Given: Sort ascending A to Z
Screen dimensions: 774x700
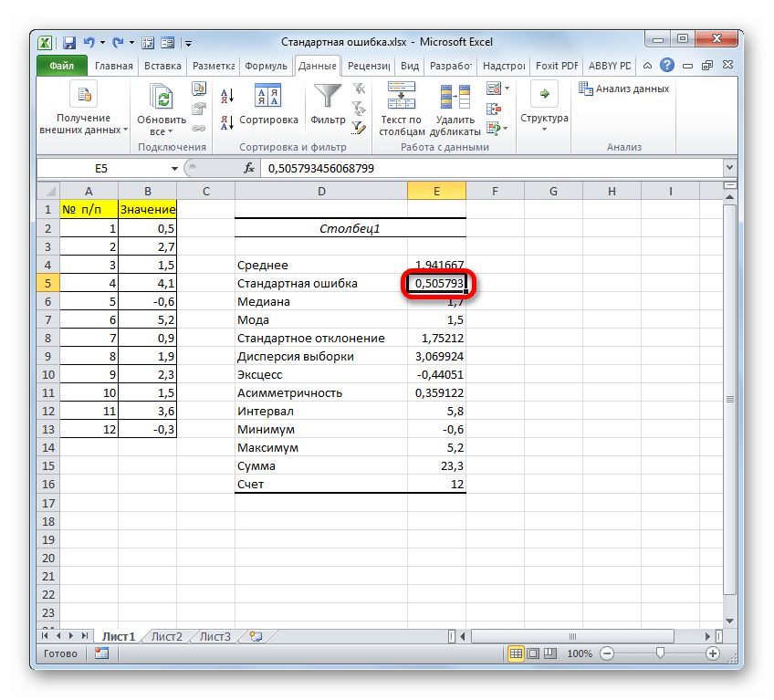Looking at the screenshot, I should pos(227,96).
